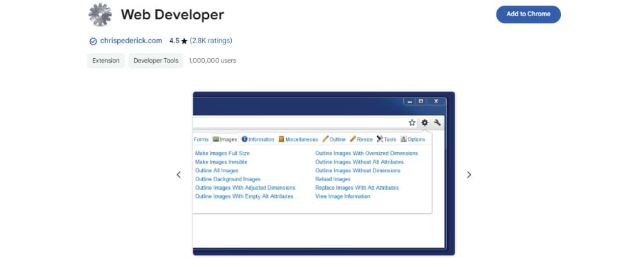Switch to the Resize tab in preview

click(361, 139)
